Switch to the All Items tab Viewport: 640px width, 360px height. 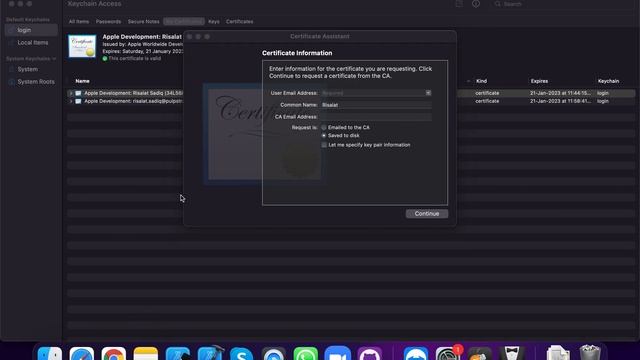(x=79, y=22)
